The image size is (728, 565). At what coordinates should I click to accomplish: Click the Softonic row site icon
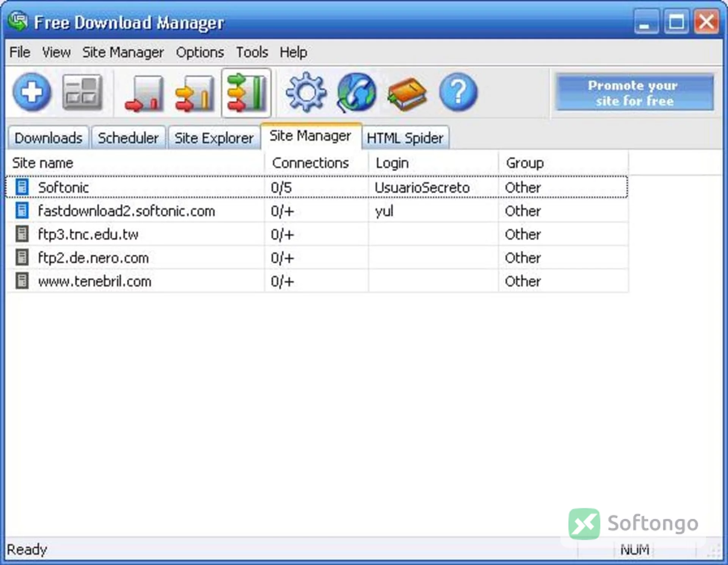22,187
